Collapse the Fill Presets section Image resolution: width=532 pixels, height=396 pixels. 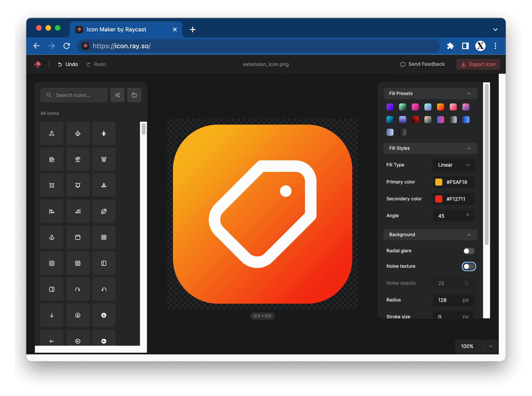tap(469, 93)
